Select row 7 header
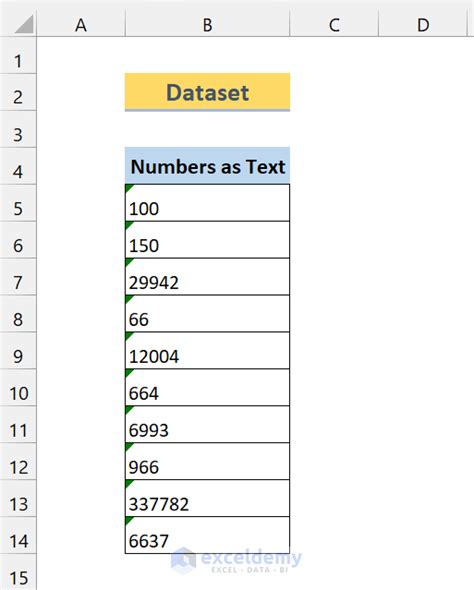 pyautogui.click(x=18, y=277)
